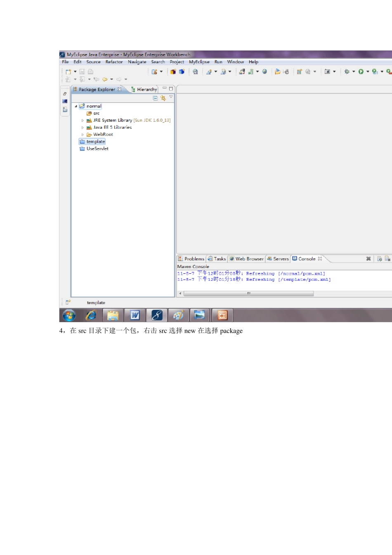Click the New MyEclipse project wizard icon
Image resolution: width=392 pixels, height=555 pixels.
[x=154, y=72]
